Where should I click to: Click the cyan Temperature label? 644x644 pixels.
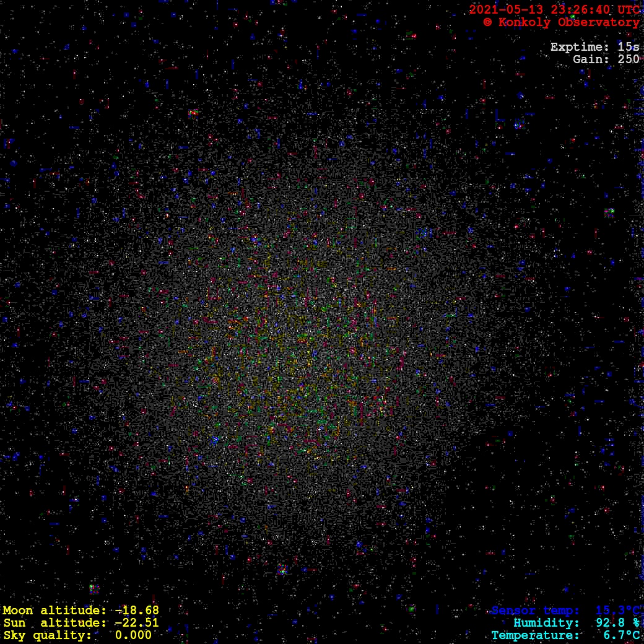536,635
